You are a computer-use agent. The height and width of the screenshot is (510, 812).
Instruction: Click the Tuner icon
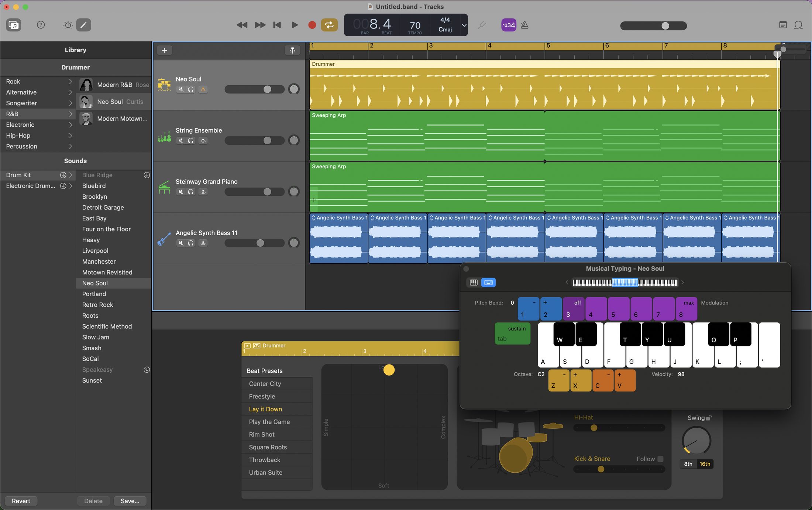pyautogui.click(x=482, y=25)
